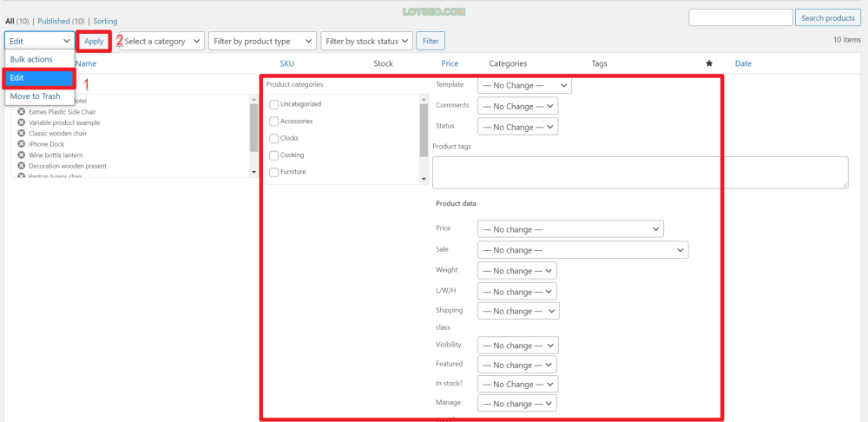This screenshot has height=422, width=868.
Task: Remove Wine bottle lantern from bulk list
Action: [x=22, y=155]
